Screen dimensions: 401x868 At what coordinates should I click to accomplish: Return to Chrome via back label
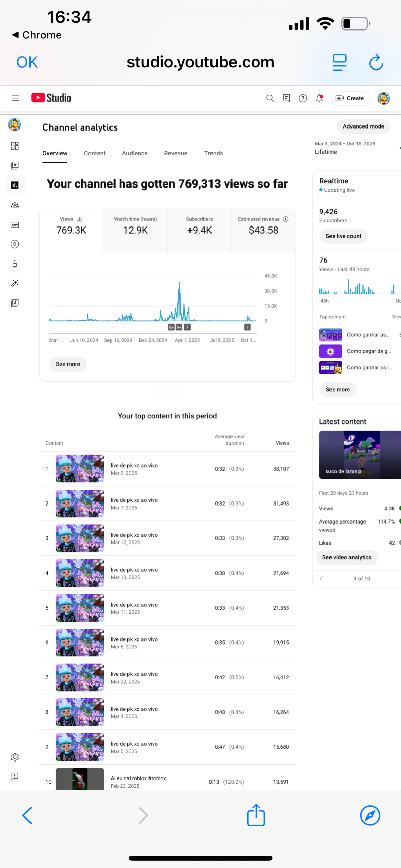37,35
